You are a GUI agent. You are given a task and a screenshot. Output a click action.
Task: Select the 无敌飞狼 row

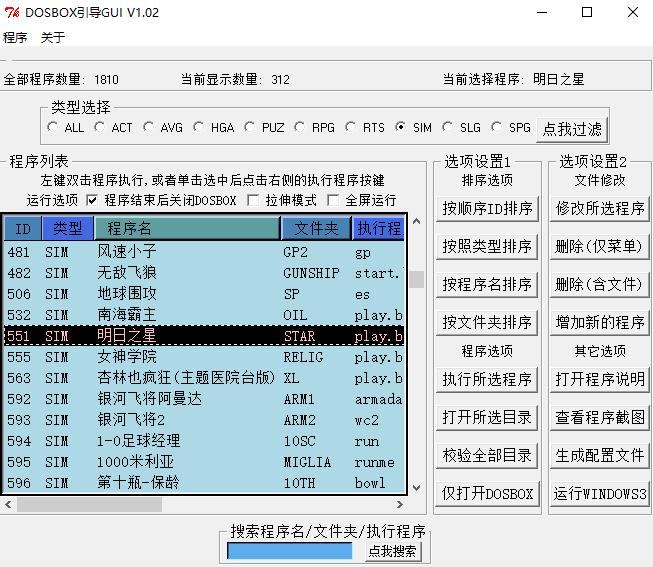point(204,273)
